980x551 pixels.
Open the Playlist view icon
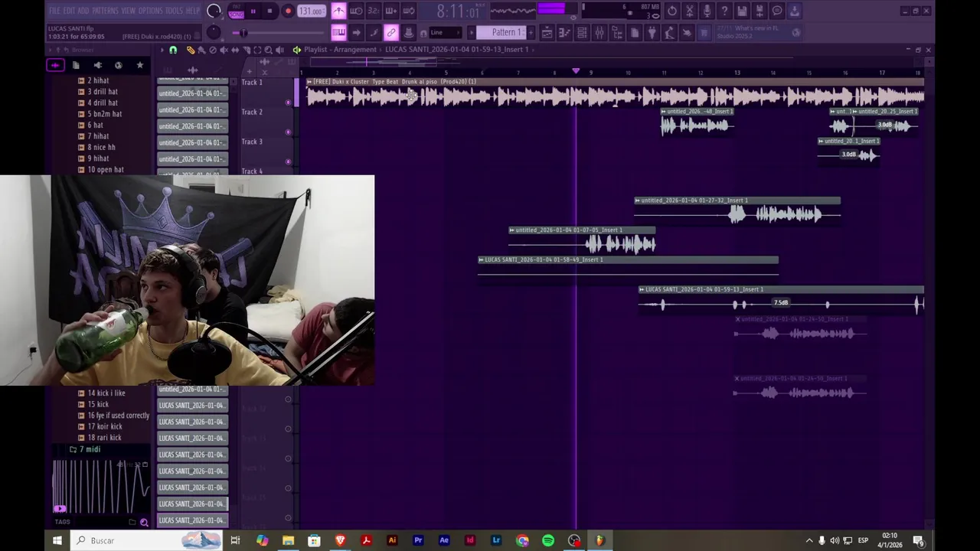(x=547, y=32)
